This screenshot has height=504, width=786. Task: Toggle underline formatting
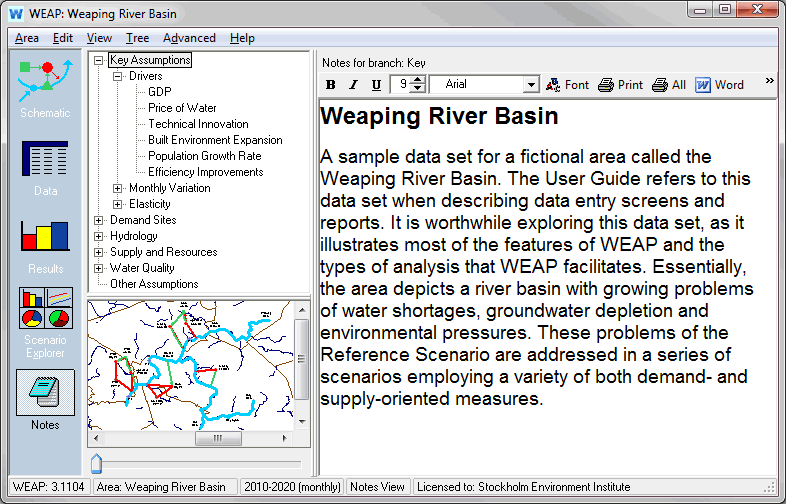[x=376, y=85]
